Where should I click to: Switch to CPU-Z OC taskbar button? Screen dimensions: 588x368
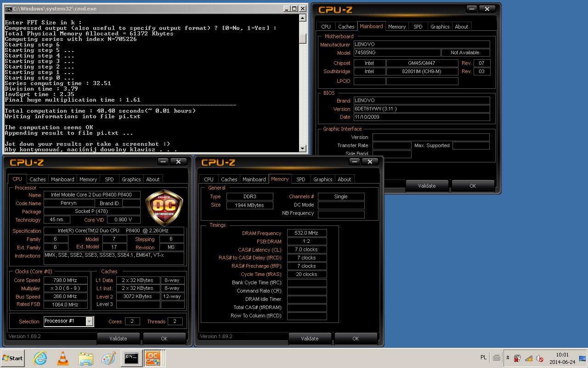(x=153, y=358)
